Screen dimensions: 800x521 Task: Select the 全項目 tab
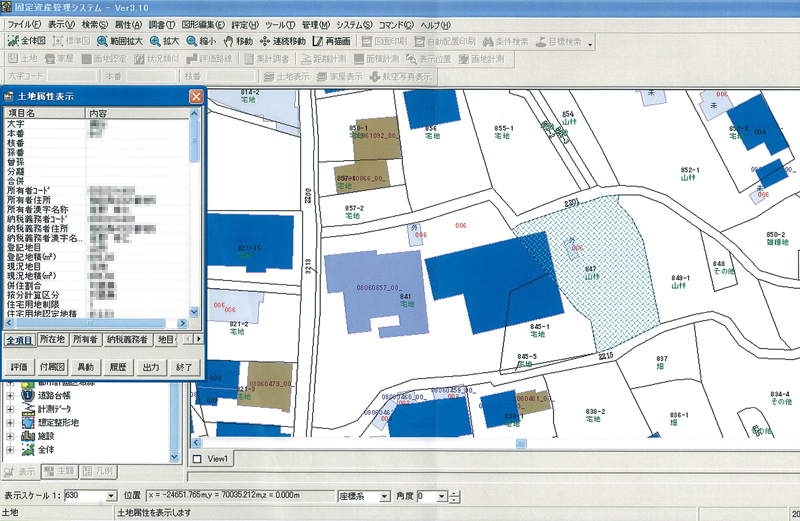pos(19,340)
